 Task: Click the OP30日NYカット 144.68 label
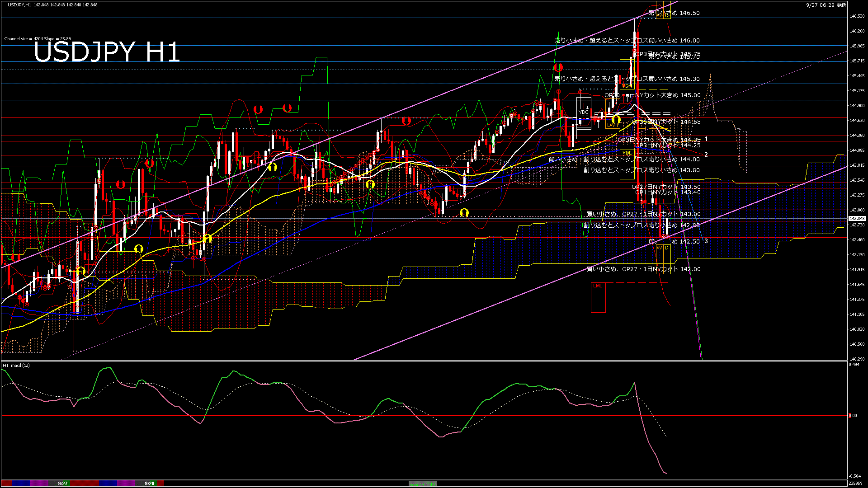(x=666, y=122)
